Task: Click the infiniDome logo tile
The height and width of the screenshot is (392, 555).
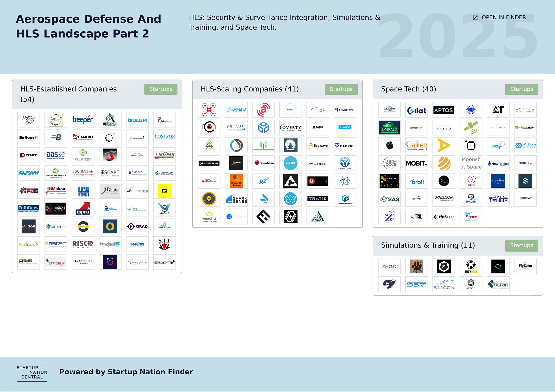Action: point(525,145)
